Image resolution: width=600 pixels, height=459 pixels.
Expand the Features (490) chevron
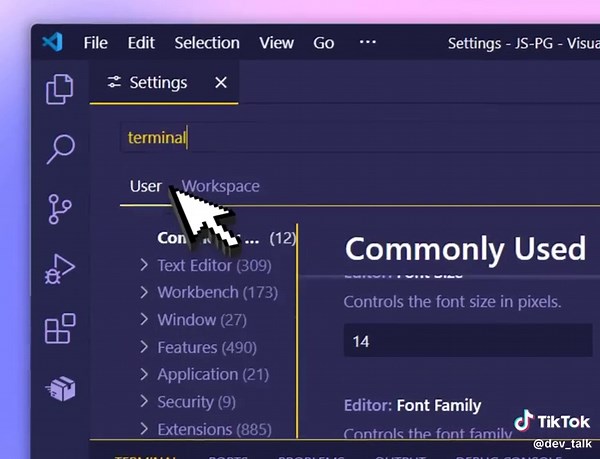pos(144,347)
